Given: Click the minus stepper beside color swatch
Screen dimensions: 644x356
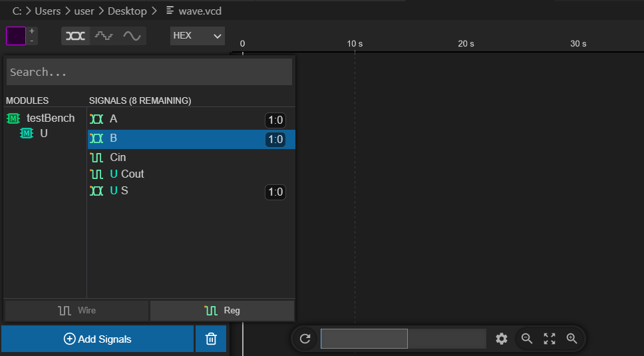Looking at the screenshot, I should (32, 41).
